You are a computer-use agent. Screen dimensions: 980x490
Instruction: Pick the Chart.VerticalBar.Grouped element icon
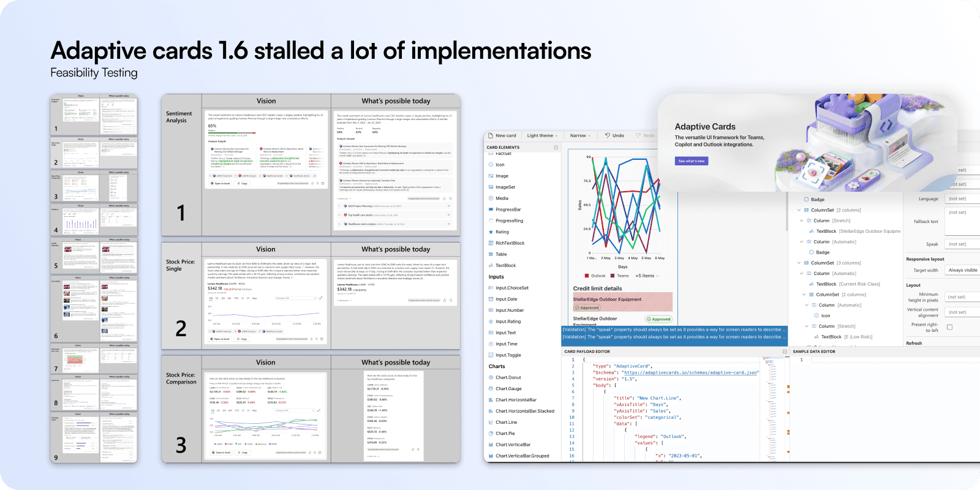click(x=491, y=456)
